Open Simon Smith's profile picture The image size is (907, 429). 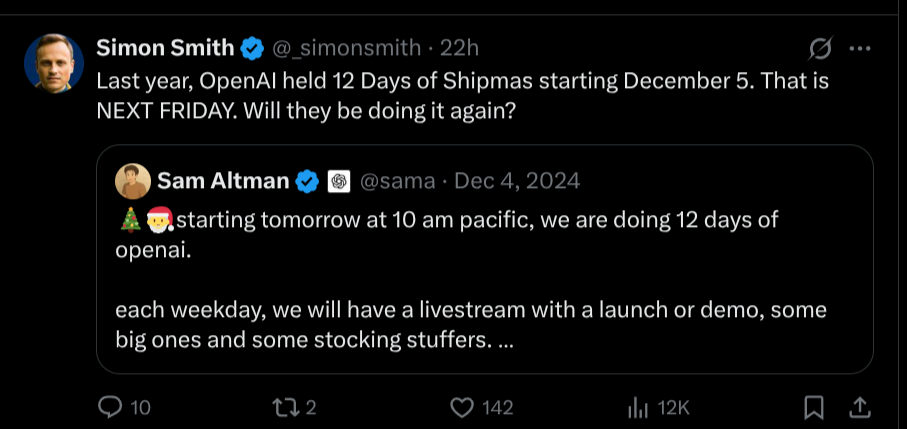pos(53,63)
